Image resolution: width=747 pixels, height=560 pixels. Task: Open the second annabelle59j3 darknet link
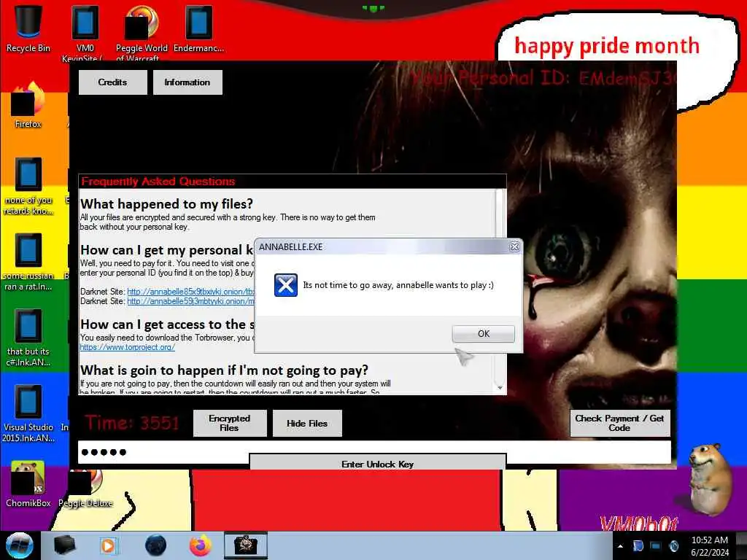(x=191, y=301)
